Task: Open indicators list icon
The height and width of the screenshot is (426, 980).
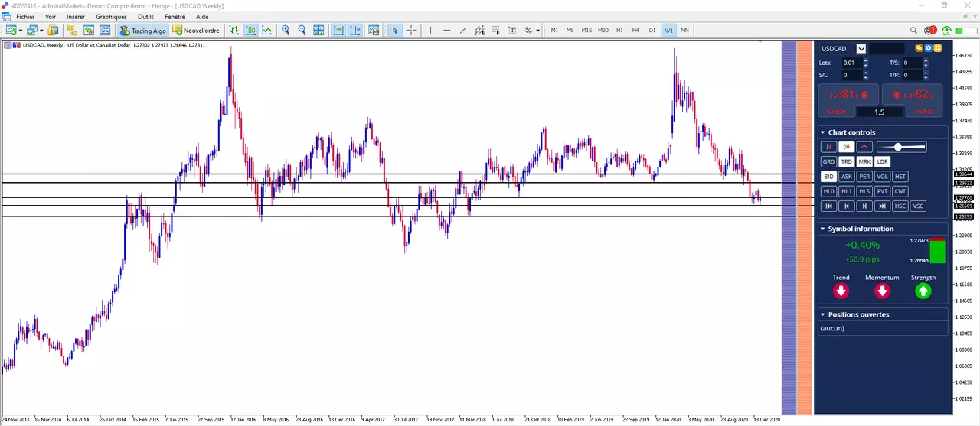Action: pos(374,31)
